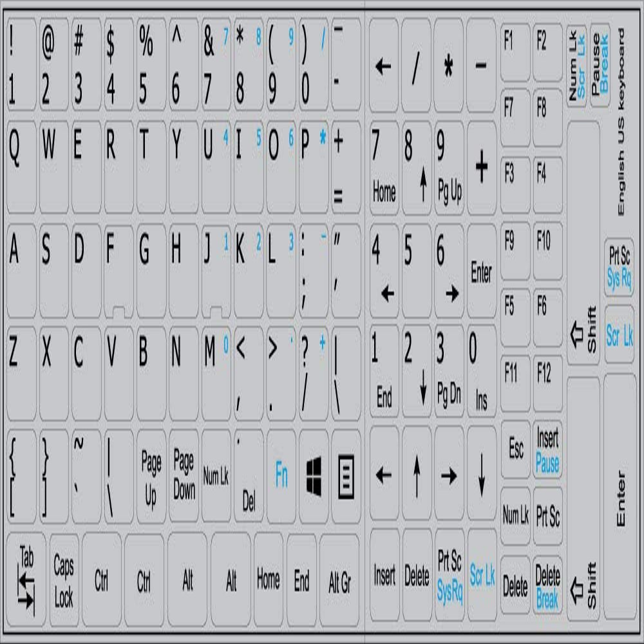Click the Page Up key
Viewport: 644px width, 644px height.
click(x=151, y=476)
